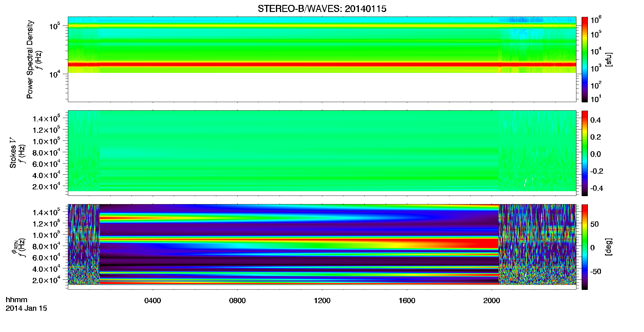The width and height of the screenshot is (644, 332).
Task: Click the 1.4×10^5 tick in Stokes V panel
Action: (x=46, y=118)
